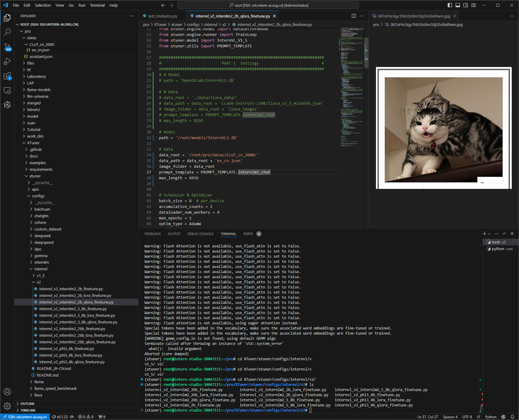Click the title bar command center search
This screenshot has width=519, height=420.
point(268,5)
